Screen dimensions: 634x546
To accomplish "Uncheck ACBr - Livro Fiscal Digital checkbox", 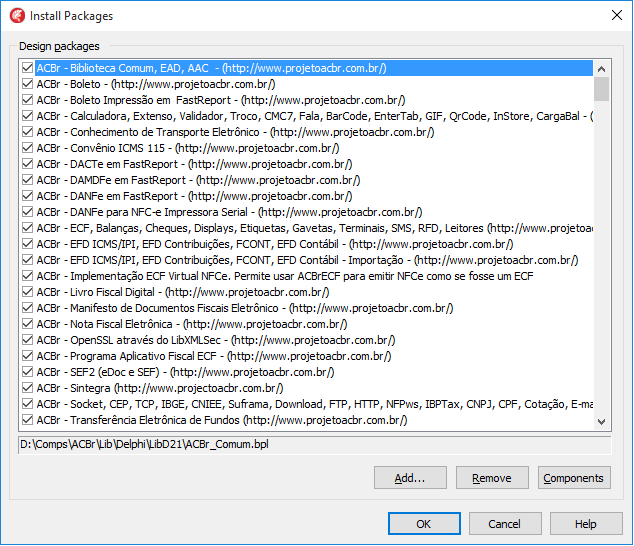I will [27, 292].
